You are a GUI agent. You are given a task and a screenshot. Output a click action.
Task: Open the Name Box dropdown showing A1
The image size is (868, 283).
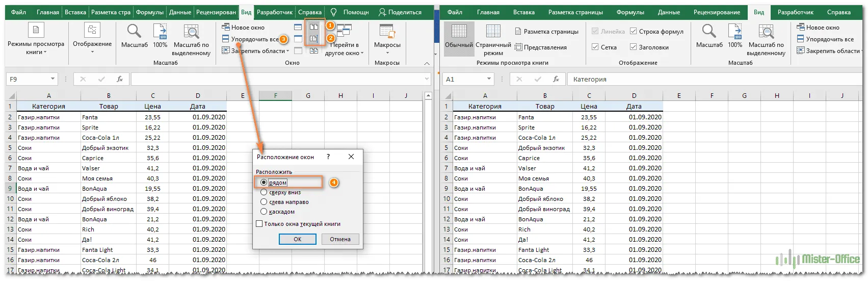tap(489, 79)
